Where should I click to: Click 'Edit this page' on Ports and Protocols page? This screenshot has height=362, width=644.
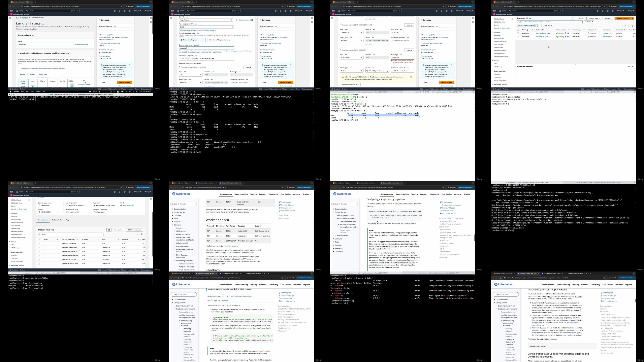point(285,202)
